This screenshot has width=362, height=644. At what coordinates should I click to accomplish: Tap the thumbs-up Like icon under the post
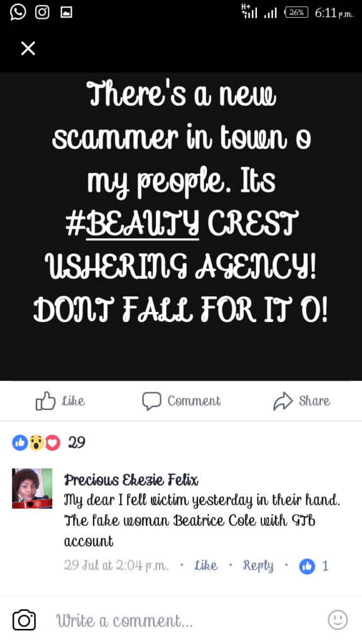tap(45, 401)
